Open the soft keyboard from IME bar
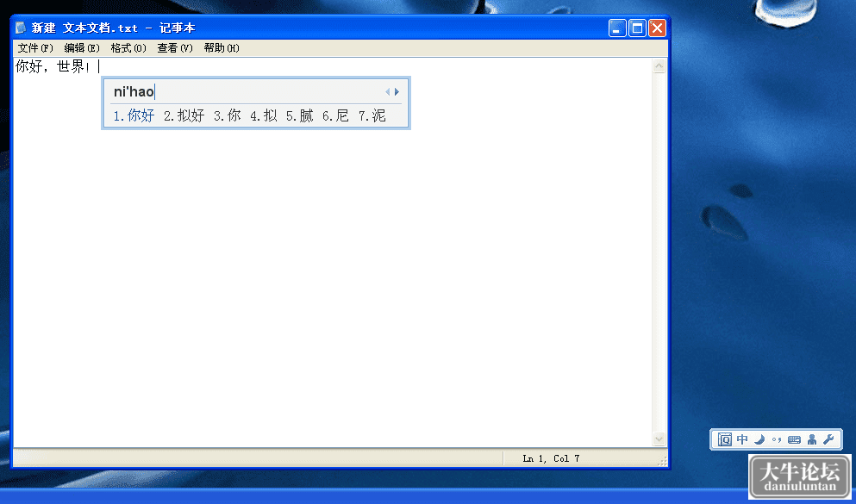Image resolution: width=856 pixels, height=504 pixels. 794,439
